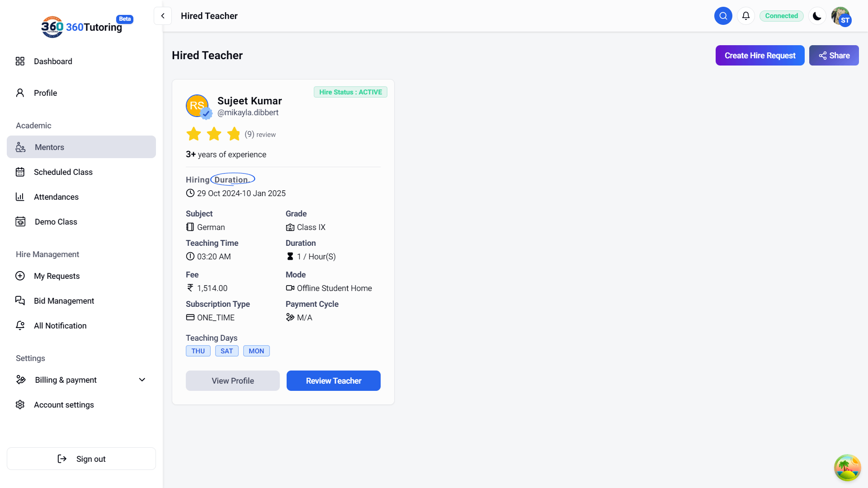Click Account settings gear icon

pos(20,404)
